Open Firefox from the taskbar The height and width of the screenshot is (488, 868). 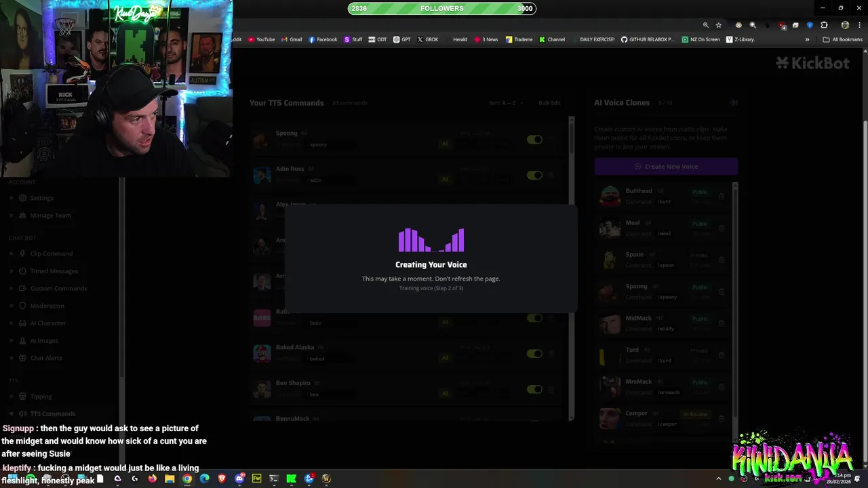(152, 479)
